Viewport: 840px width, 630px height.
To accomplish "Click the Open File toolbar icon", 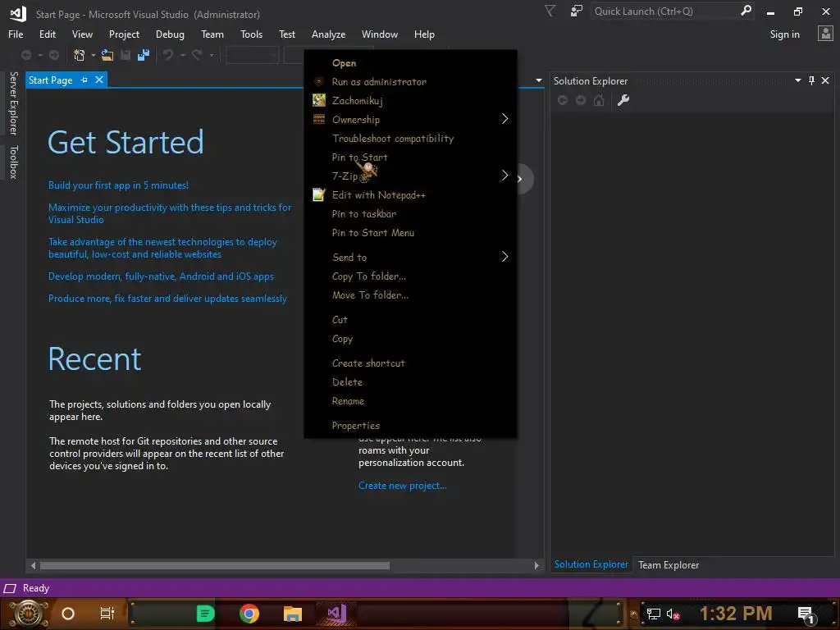I will [x=107, y=55].
